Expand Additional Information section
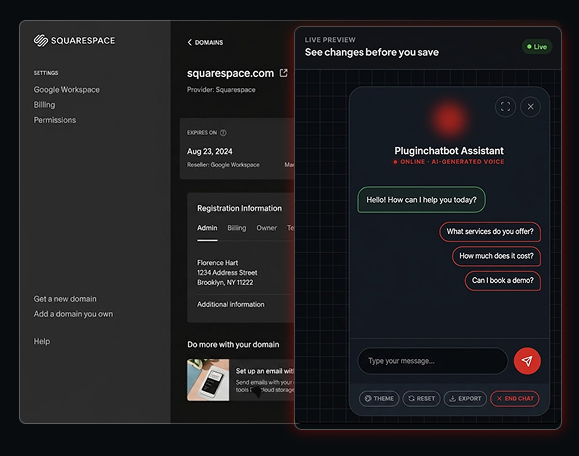This screenshot has height=456, width=579. pos(231,305)
